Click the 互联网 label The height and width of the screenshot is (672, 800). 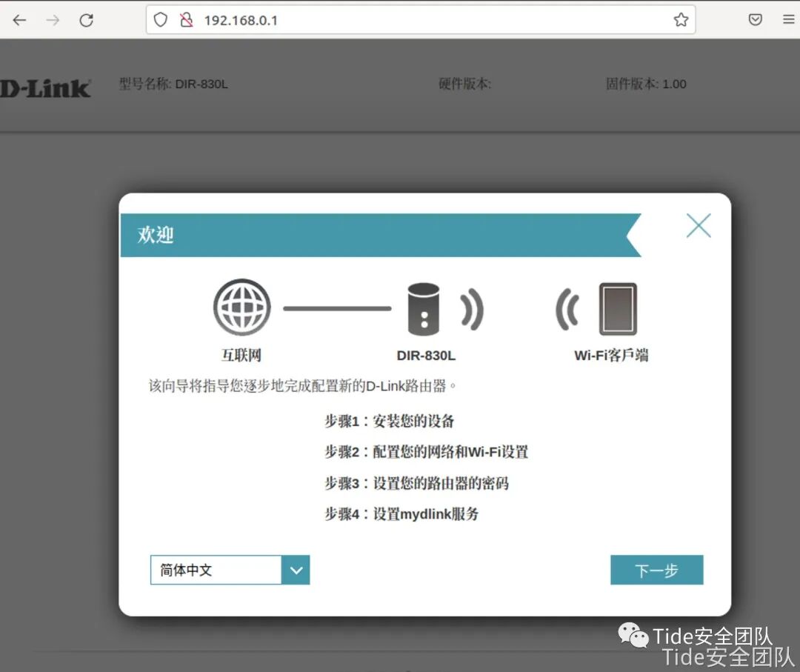click(x=241, y=355)
